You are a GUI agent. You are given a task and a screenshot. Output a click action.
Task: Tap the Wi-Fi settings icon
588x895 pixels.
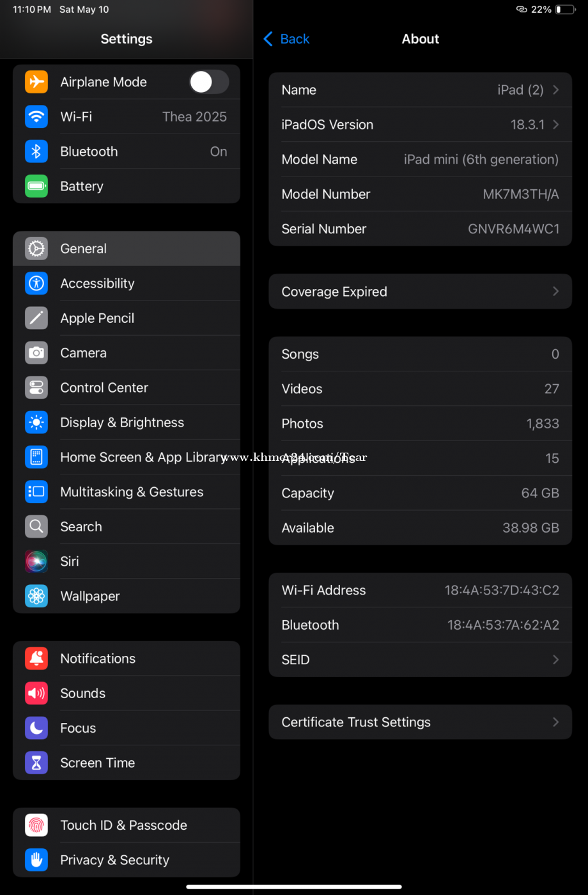tap(36, 117)
